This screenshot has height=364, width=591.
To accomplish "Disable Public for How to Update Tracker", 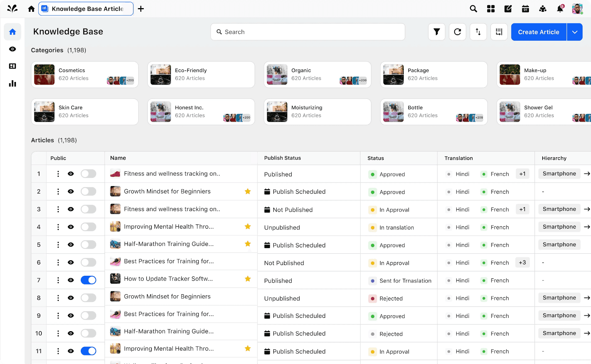I will click(x=88, y=280).
